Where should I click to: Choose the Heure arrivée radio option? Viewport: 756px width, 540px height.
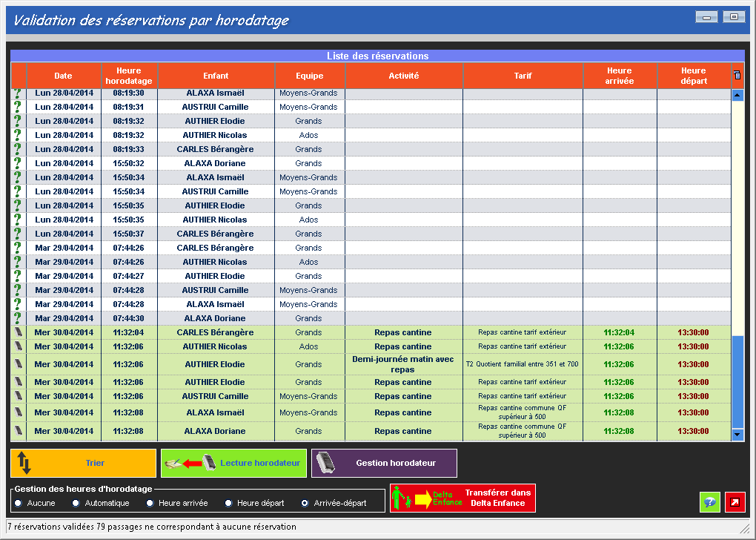[150, 503]
